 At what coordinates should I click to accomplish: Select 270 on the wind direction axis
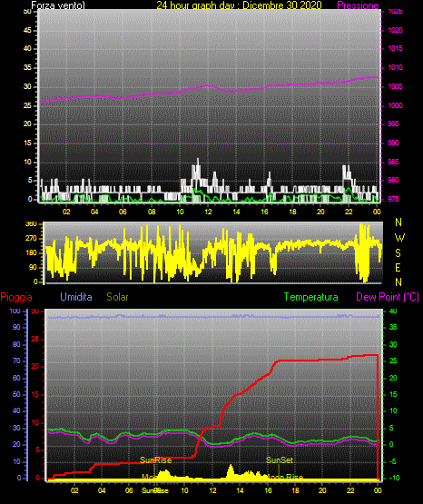pos(31,239)
